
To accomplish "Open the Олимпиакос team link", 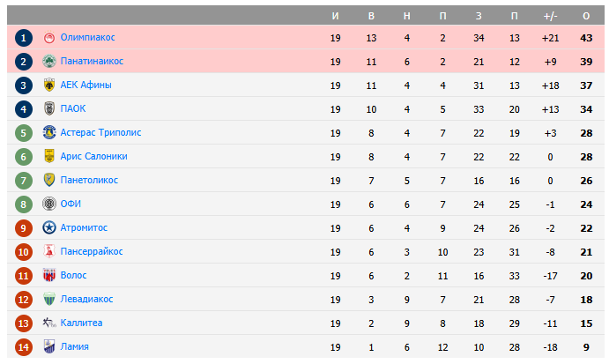I will (87, 37).
